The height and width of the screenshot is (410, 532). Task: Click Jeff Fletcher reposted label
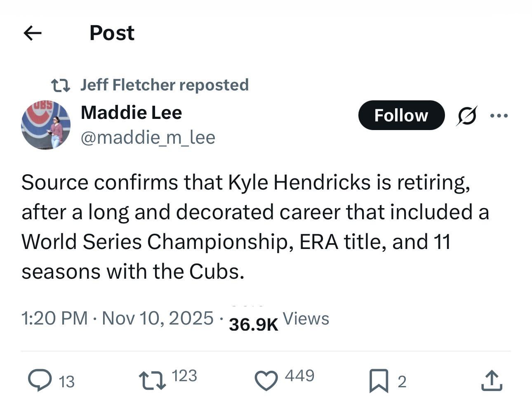tap(165, 85)
